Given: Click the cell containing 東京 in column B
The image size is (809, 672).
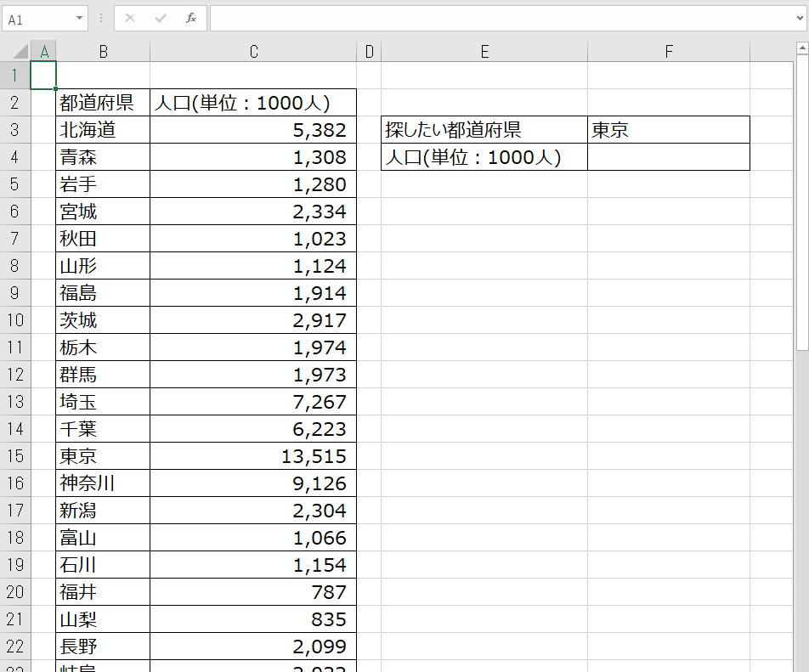Looking at the screenshot, I should point(103,455).
